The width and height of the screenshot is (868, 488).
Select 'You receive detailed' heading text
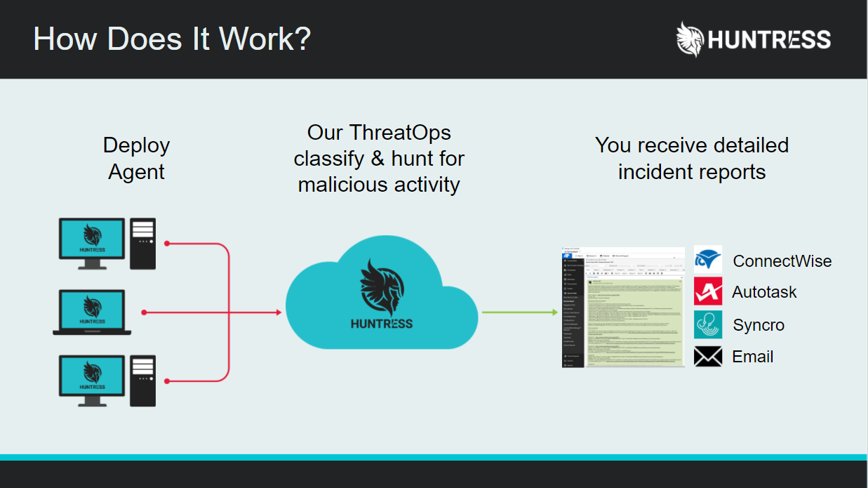[x=692, y=145]
